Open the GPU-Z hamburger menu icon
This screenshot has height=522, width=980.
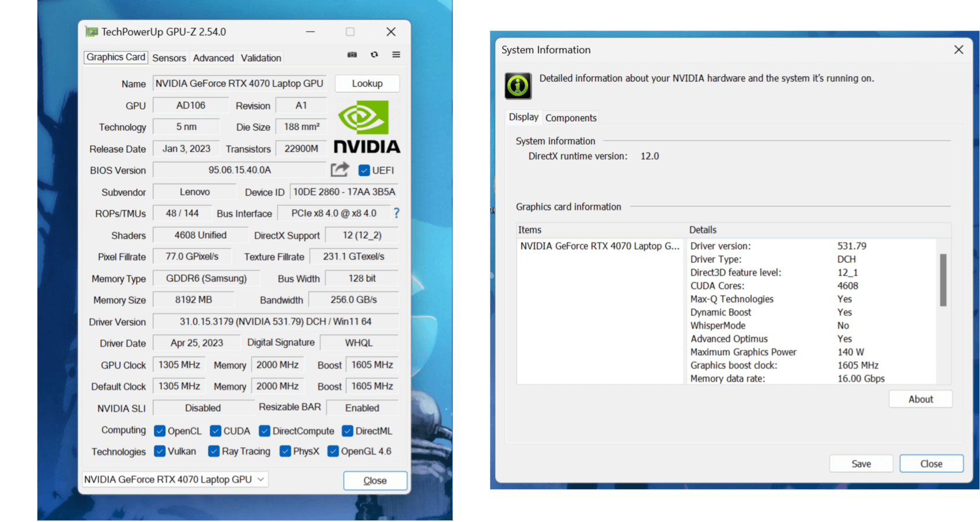point(396,55)
